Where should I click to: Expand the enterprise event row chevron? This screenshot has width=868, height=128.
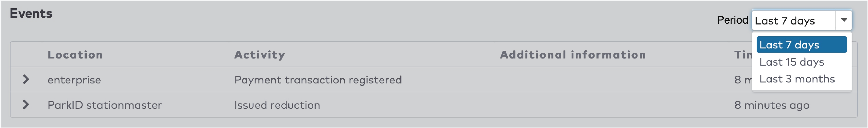click(26, 80)
